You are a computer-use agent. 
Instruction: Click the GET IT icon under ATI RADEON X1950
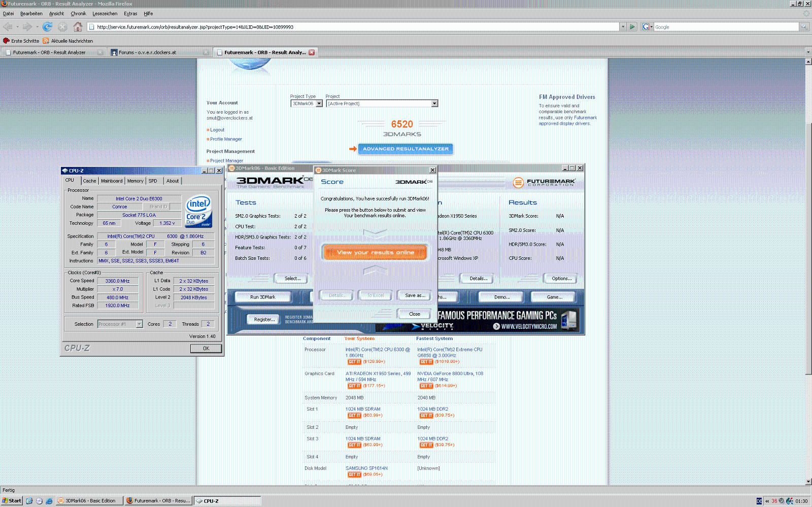coord(354,386)
